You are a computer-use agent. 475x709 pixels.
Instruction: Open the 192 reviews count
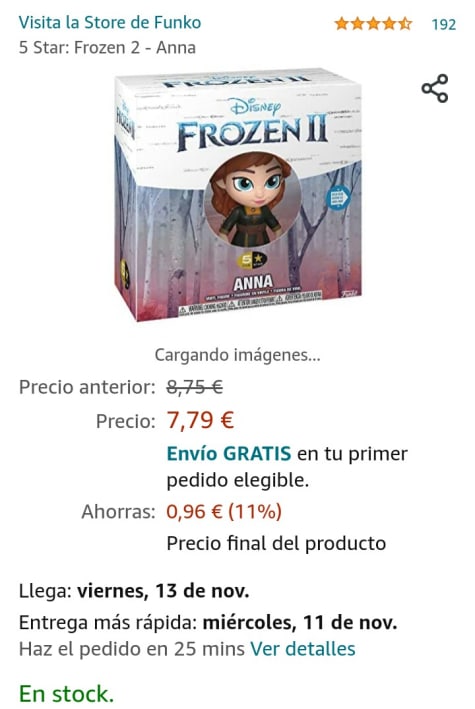point(443,24)
